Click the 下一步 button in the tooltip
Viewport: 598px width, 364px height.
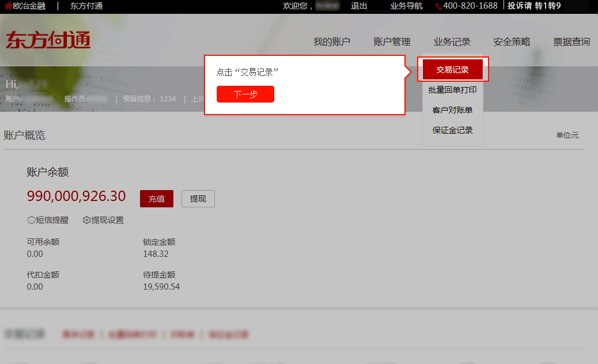point(245,94)
